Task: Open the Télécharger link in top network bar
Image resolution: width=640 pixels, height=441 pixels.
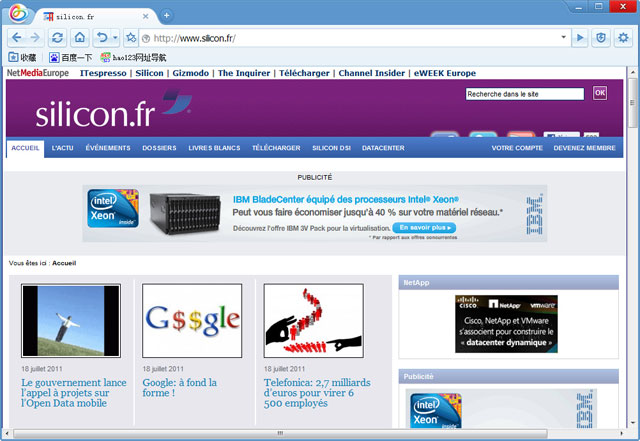Action: pyautogui.click(x=304, y=73)
